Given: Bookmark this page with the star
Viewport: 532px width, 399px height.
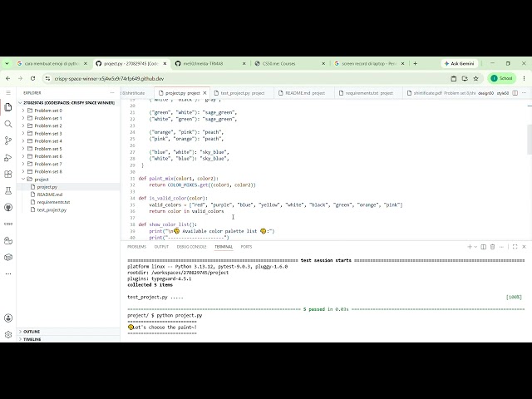Looking at the screenshot, I should [475, 78].
